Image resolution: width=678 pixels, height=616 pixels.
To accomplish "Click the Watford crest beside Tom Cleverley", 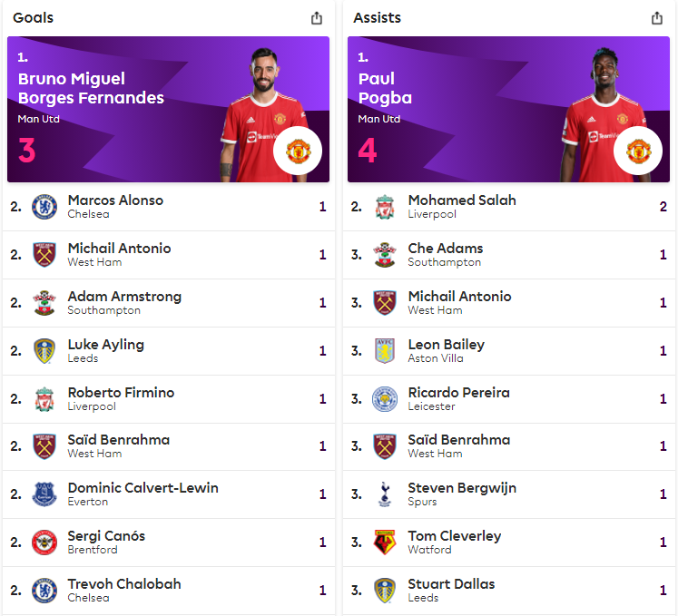I will click(x=385, y=543).
